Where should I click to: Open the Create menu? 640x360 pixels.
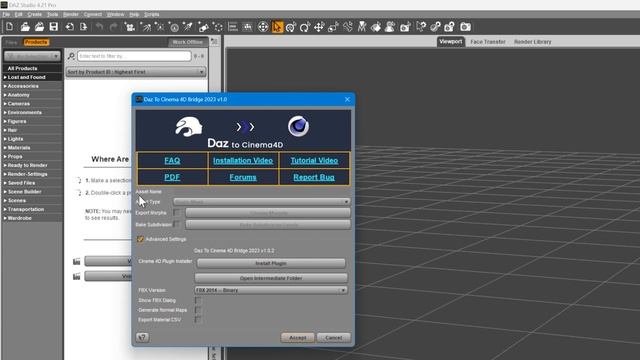(x=35, y=14)
